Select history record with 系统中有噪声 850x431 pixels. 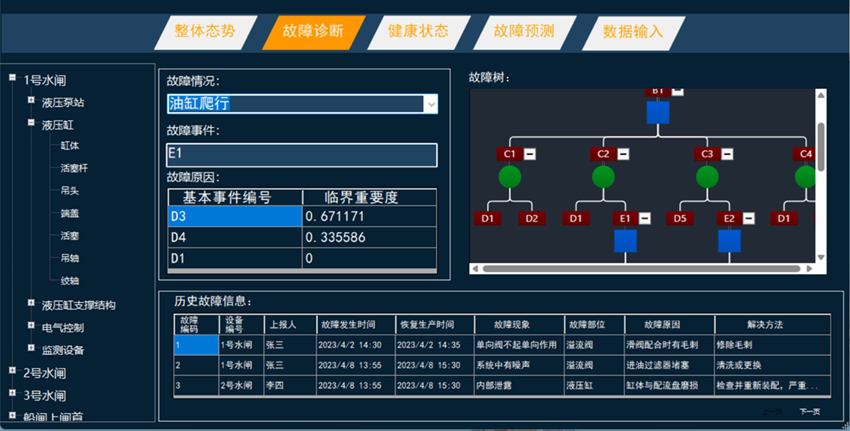click(x=502, y=365)
